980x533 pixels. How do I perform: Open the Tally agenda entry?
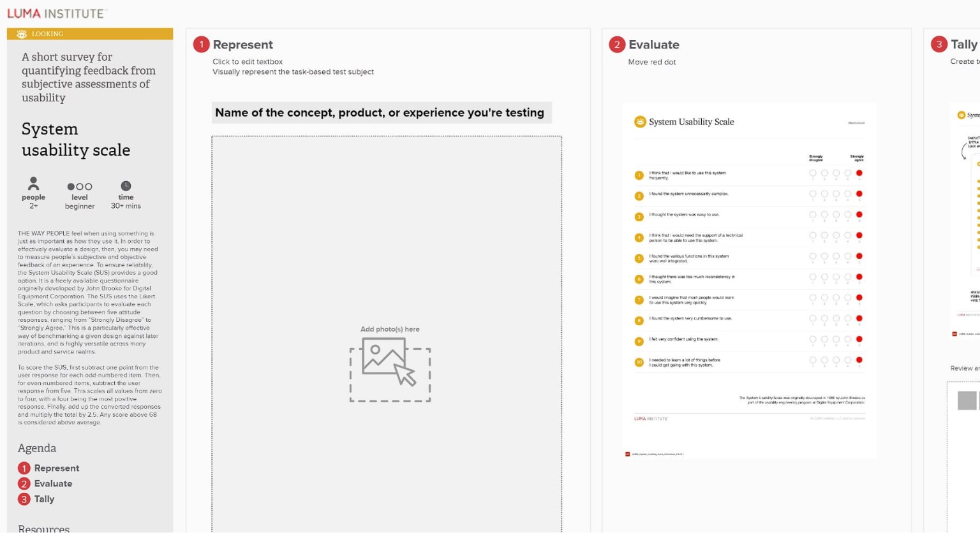(x=45, y=499)
